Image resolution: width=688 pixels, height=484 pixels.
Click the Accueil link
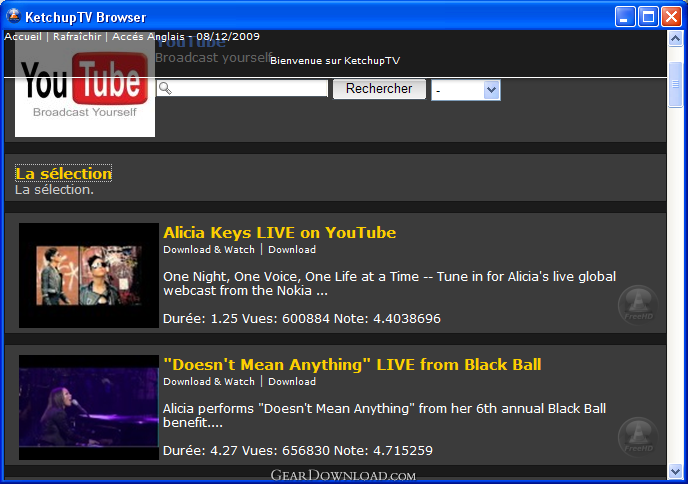23,36
